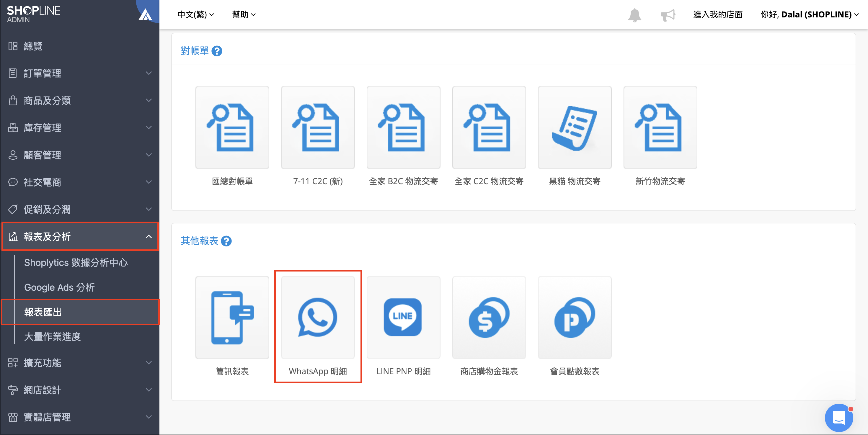Collapse the 報表及分析 sidebar menu
The width and height of the screenshot is (868, 435).
coord(80,236)
